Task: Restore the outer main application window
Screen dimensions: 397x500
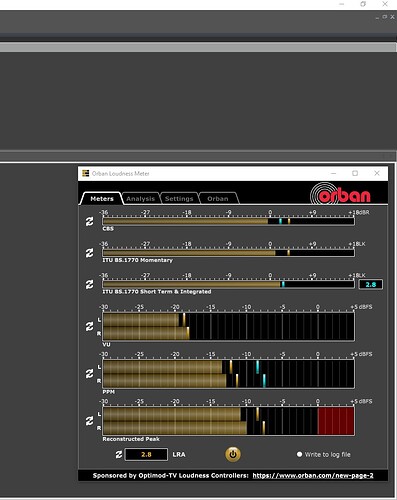Action: click(363, 4)
